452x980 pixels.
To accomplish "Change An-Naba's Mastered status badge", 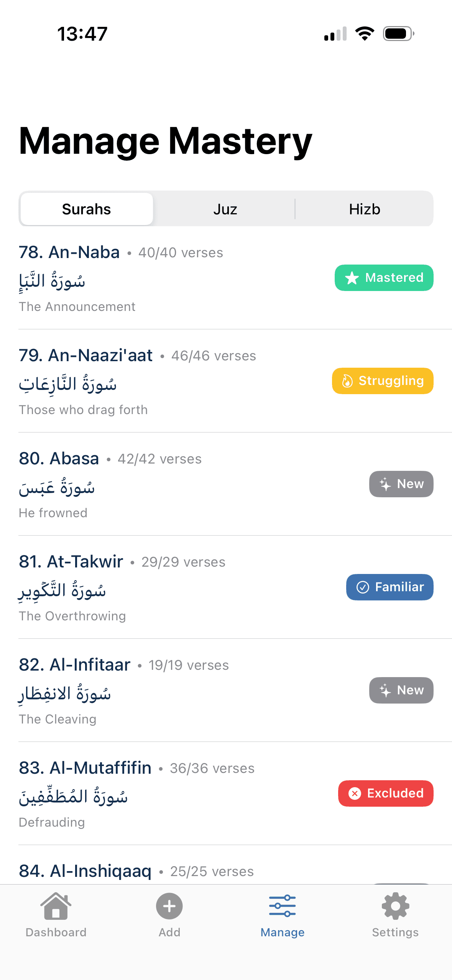I will tap(384, 278).
